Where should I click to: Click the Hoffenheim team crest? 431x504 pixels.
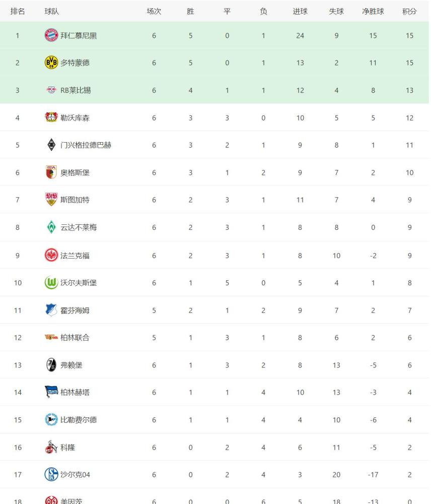[51, 310]
